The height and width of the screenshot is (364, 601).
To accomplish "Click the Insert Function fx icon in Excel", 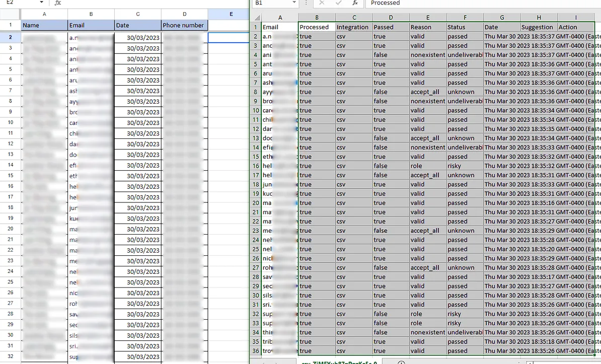I will click(355, 3).
